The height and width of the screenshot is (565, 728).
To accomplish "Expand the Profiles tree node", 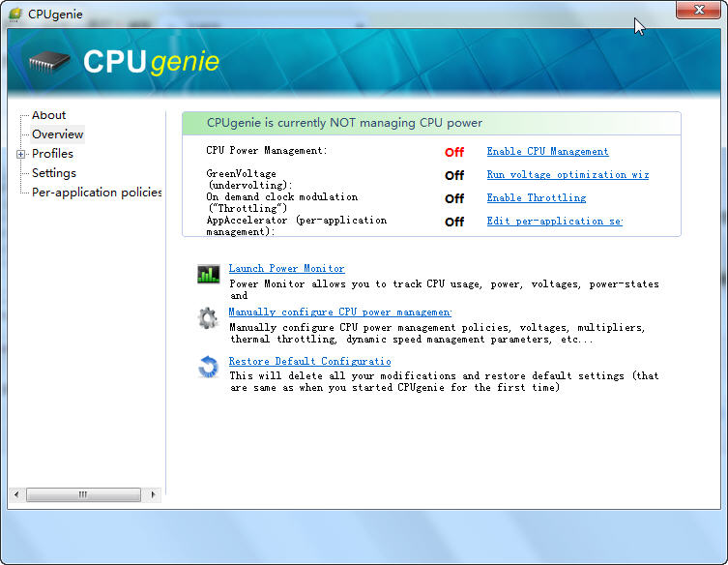I will pos(20,154).
